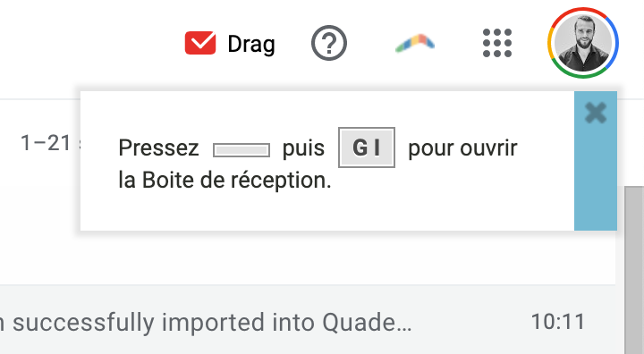This screenshot has height=354, width=644.
Task: Click the empty white area below the tip text
Action: [x=326, y=212]
